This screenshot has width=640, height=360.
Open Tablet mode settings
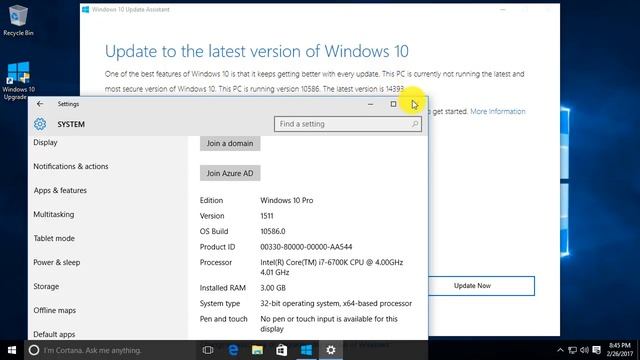pyautogui.click(x=54, y=238)
